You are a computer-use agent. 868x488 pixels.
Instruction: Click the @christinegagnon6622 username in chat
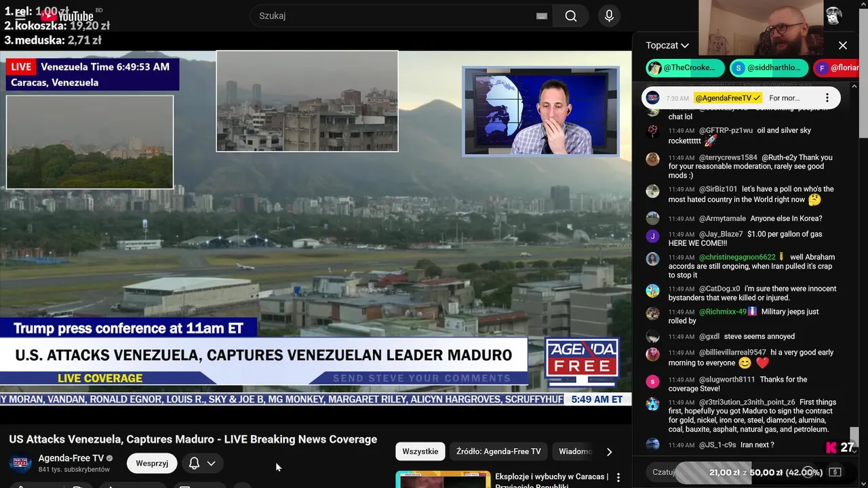tap(737, 257)
